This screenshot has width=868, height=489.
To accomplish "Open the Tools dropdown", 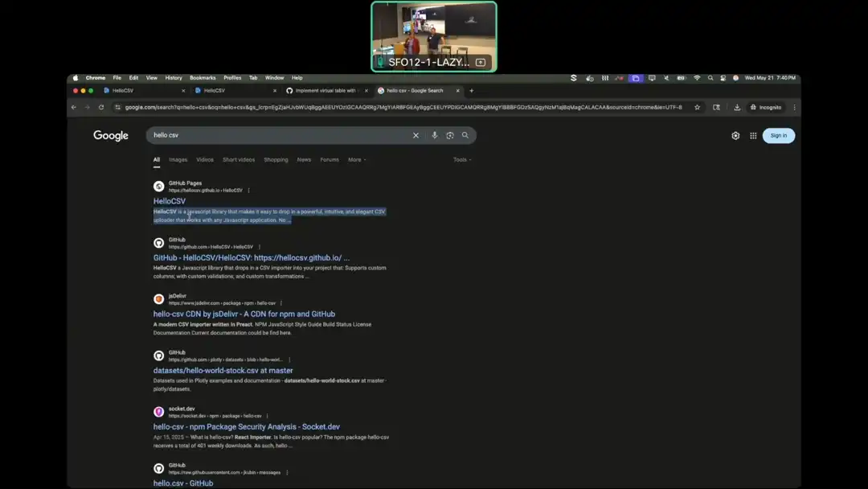I will (x=461, y=160).
